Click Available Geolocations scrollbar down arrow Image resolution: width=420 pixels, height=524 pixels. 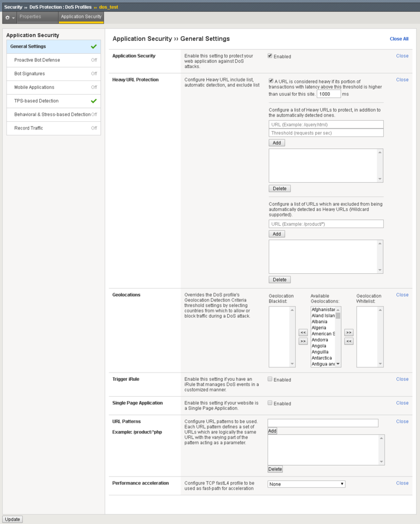pyautogui.click(x=338, y=364)
